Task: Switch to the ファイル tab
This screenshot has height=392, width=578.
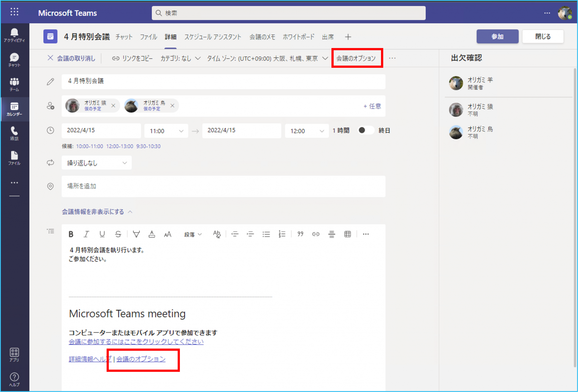Action: (x=148, y=37)
